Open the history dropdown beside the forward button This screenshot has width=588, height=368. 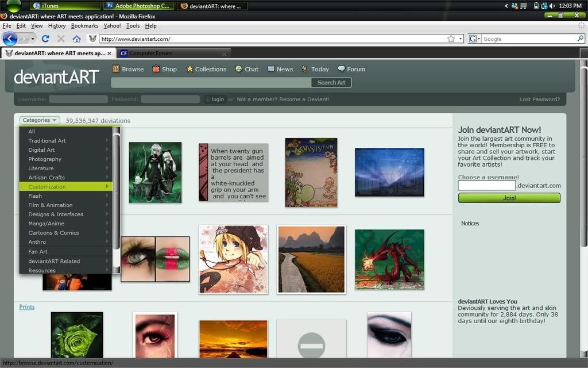click(33, 39)
